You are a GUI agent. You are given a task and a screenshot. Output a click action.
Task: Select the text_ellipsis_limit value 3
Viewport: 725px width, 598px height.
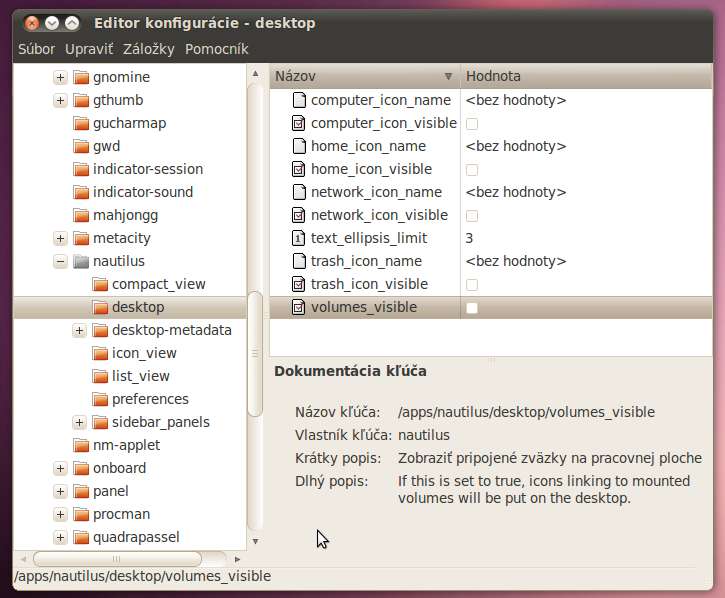point(469,238)
